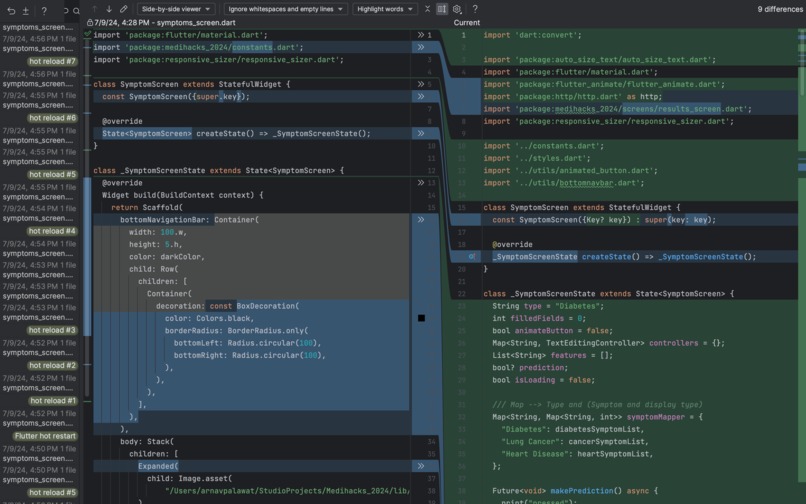Select the Flutter hot restart history entry
This screenshot has width=806, height=504.
click(x=45, y=436)
